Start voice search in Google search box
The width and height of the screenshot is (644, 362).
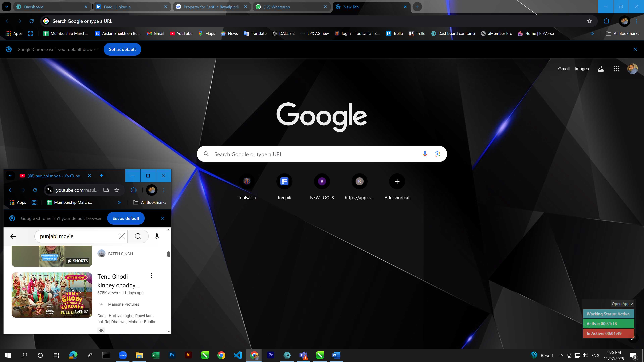[x=425, y=154]
